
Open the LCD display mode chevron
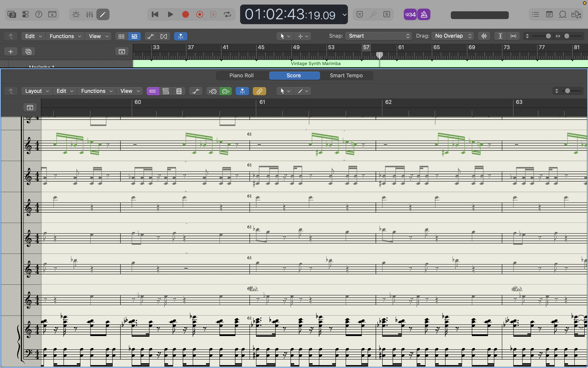344,15
